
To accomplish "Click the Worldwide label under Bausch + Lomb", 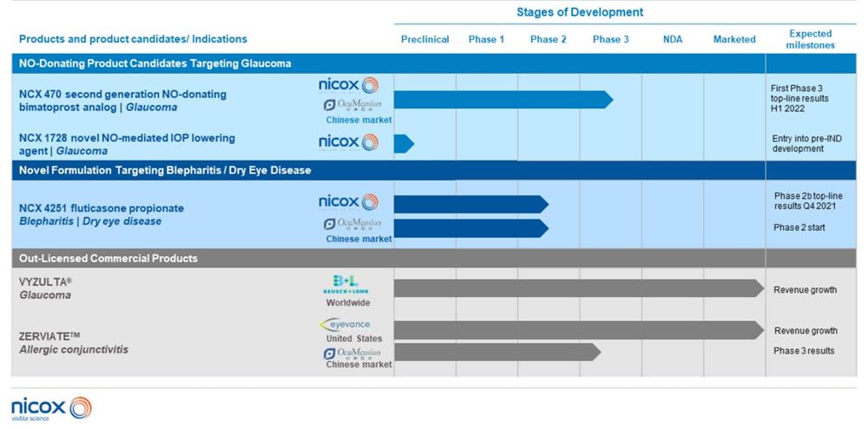I will pos(348,303).
